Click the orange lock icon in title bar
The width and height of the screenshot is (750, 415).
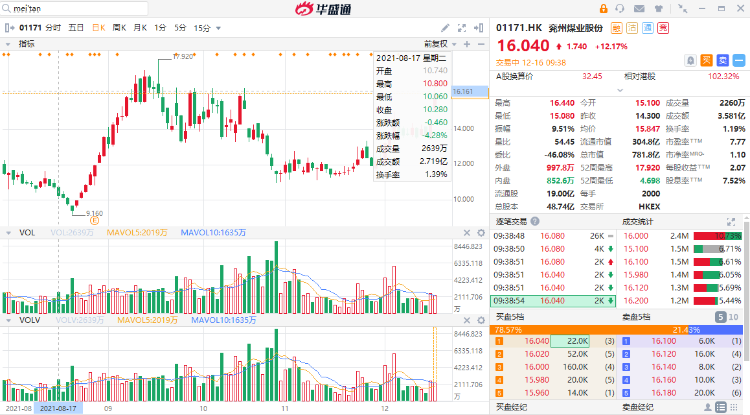603,9
